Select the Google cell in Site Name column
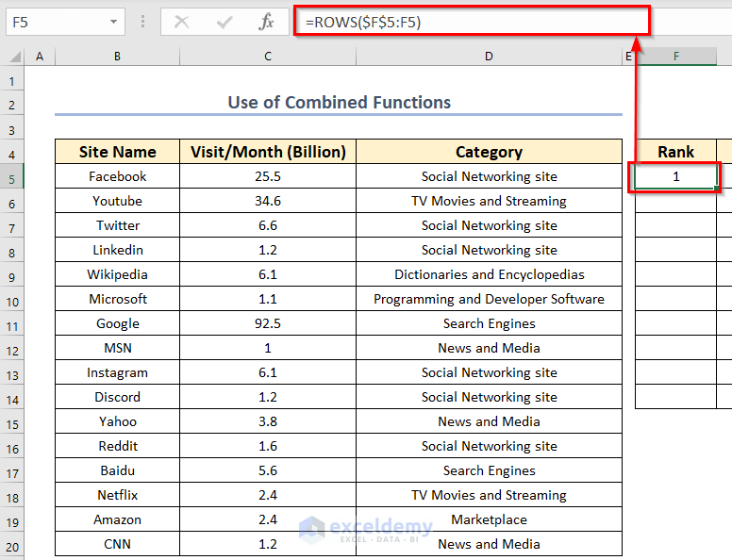 118,323
